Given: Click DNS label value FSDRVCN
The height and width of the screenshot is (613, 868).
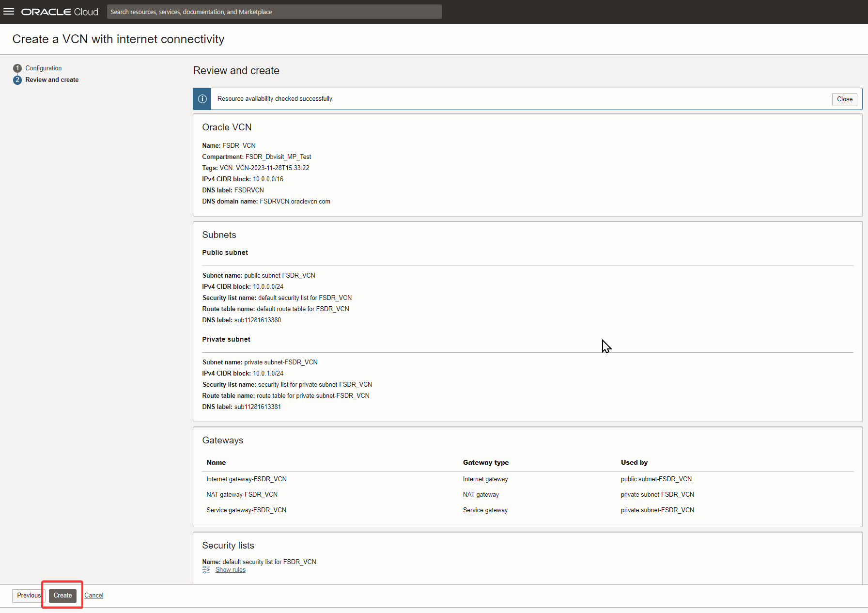Looking at the screenshot, I should click(249, 190).
